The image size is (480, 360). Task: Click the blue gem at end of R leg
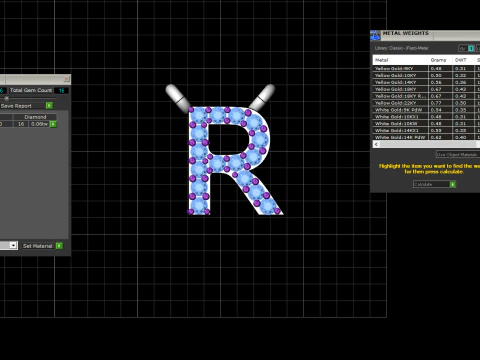269,206
